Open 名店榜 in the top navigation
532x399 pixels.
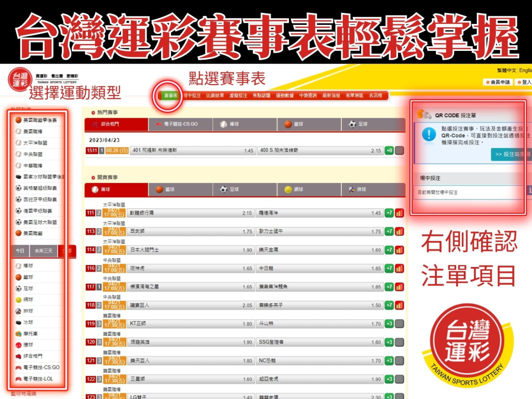(376, 96)
